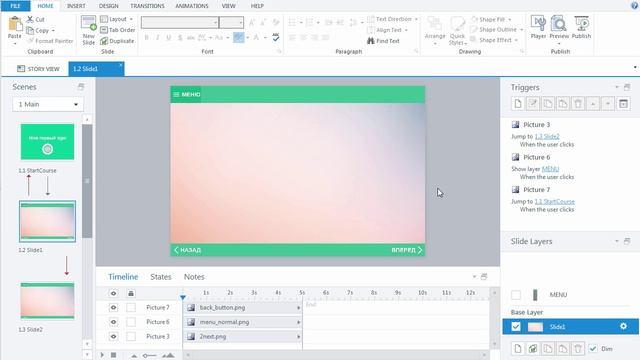Click the Find Text binoculars icon
Viewport: 640px width, 360px height.
click(371, 41)
